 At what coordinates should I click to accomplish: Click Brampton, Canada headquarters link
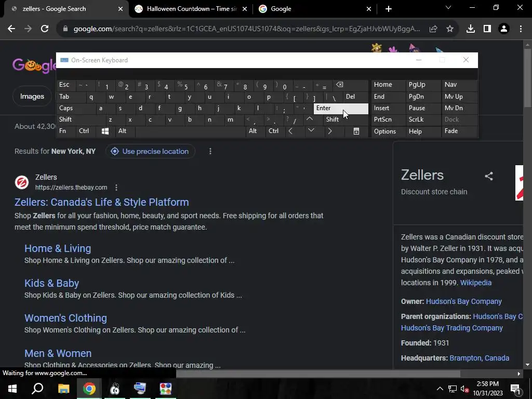tap(479, 358)
